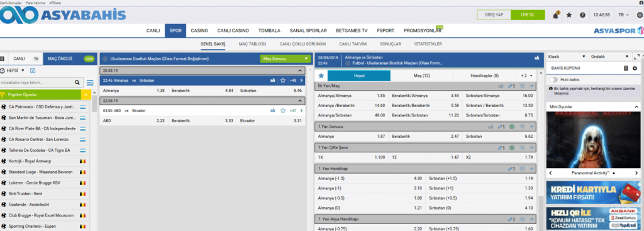This screenshot has width=644, height=231.
Task: Open the TOMBALA menu item
Action: pyautogui.click(x=269, y=31)
